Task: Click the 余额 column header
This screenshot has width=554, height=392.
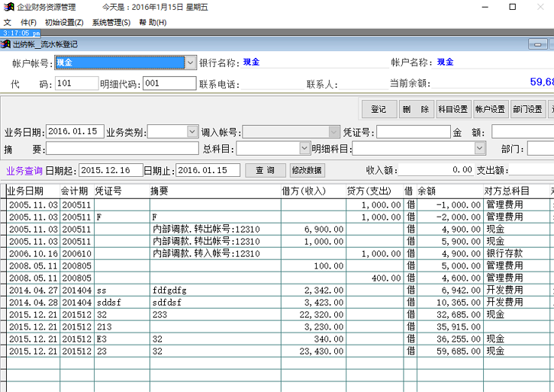Action: [449, 191]
